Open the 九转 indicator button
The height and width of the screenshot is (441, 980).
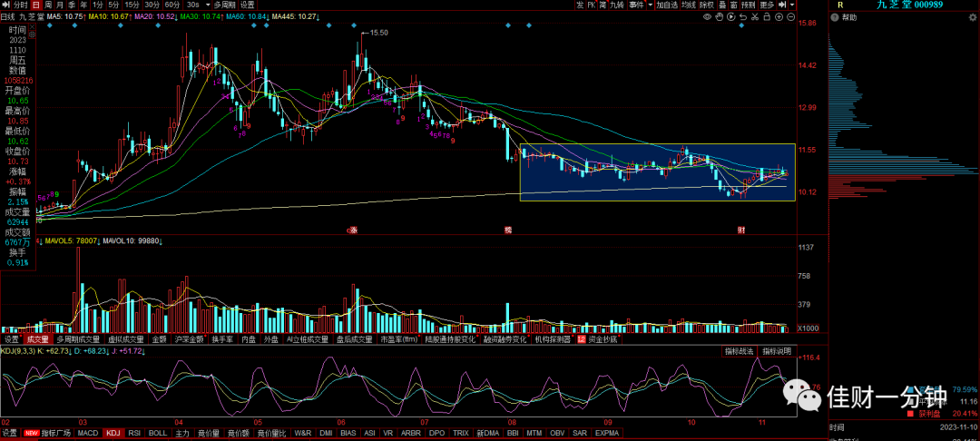(617, 5)
